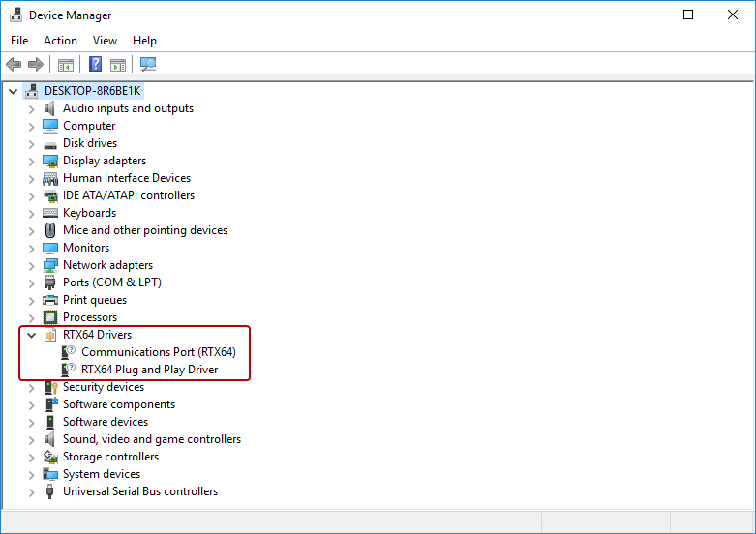
Task: Click the device icon beside Communications Port (RTX64)
Action: coord(68,352)
